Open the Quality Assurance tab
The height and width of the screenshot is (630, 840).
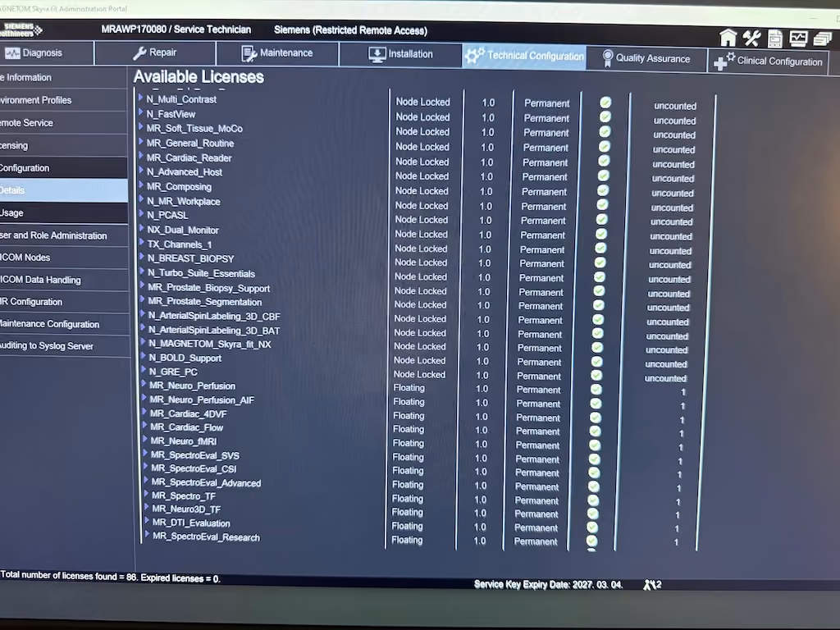click(x=646, y=58)
